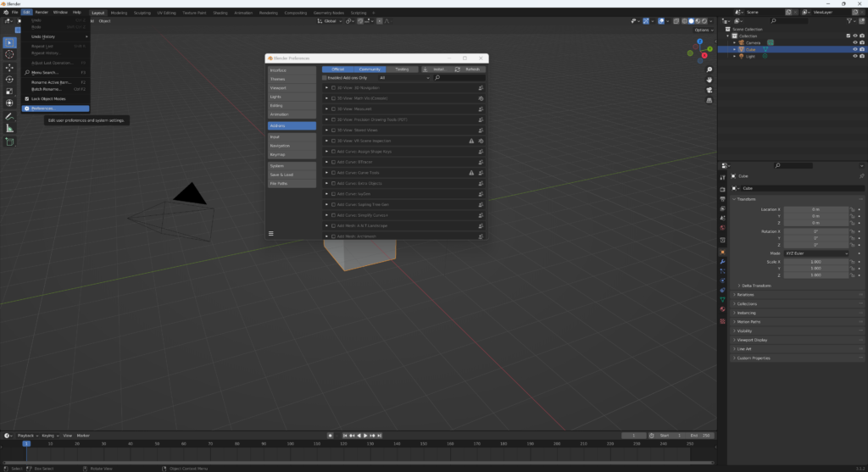Toggle camera view icon in viewport

709,90
